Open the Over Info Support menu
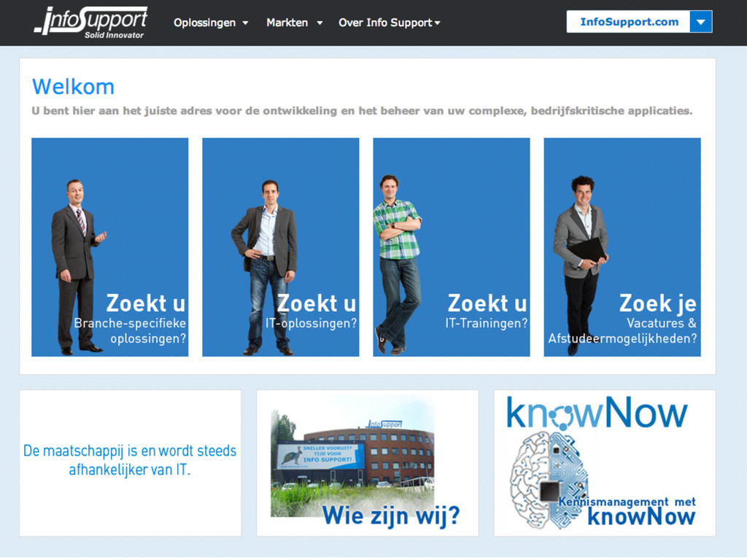Screen dimensions: 747x560 (385, 23)
